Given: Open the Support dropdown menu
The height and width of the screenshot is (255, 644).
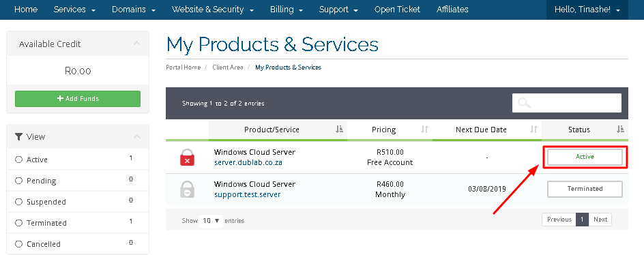Looking at the screenshot, I should point(338,10).
